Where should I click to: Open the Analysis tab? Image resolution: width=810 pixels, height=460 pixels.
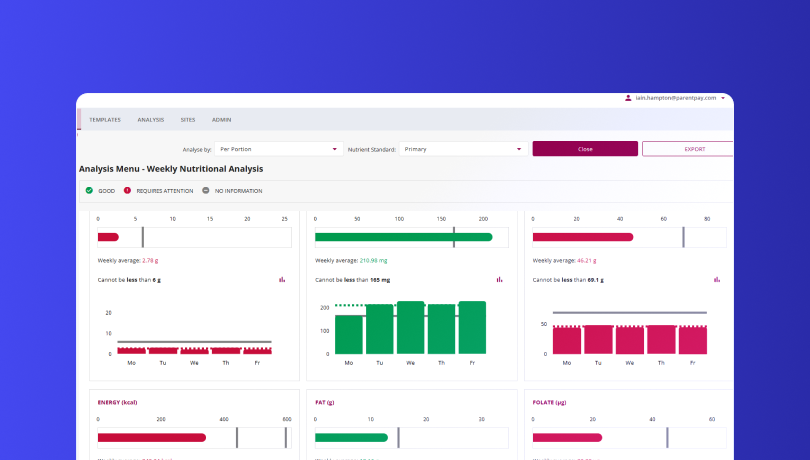(150, 119)
